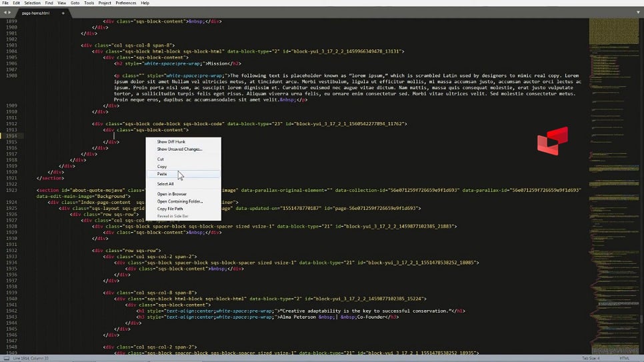Viewport: 644px width, 362px height.
Task: Choose Open in Browser from context menu
Action: tap(172, 194)
